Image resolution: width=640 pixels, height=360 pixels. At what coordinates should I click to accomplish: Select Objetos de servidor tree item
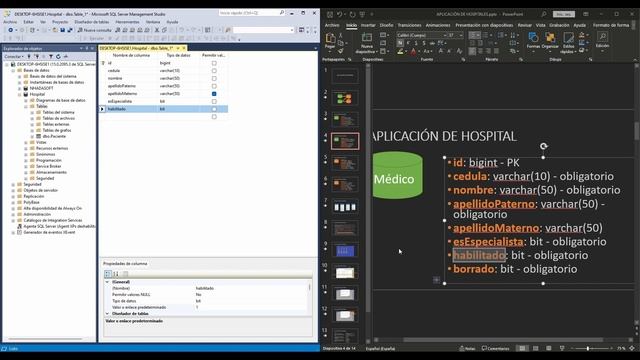[40, 190]
